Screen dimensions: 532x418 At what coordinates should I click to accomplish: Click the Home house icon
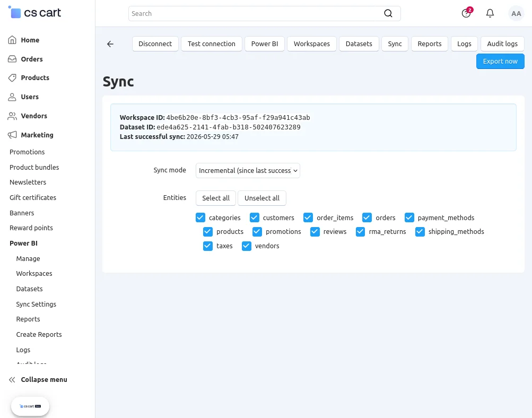12,40
